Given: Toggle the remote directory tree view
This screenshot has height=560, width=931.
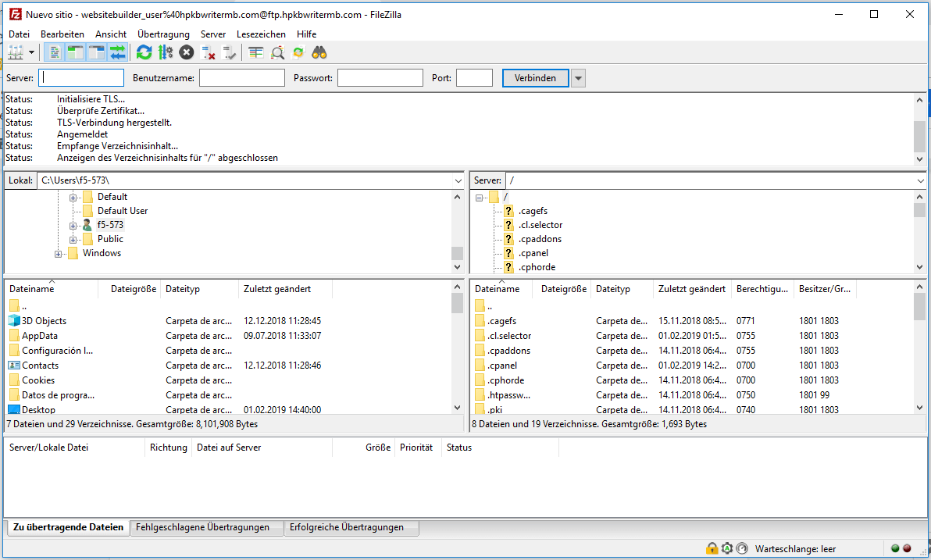Looking at the screenshot, I should pyautogui.click(x=96, y=53).
